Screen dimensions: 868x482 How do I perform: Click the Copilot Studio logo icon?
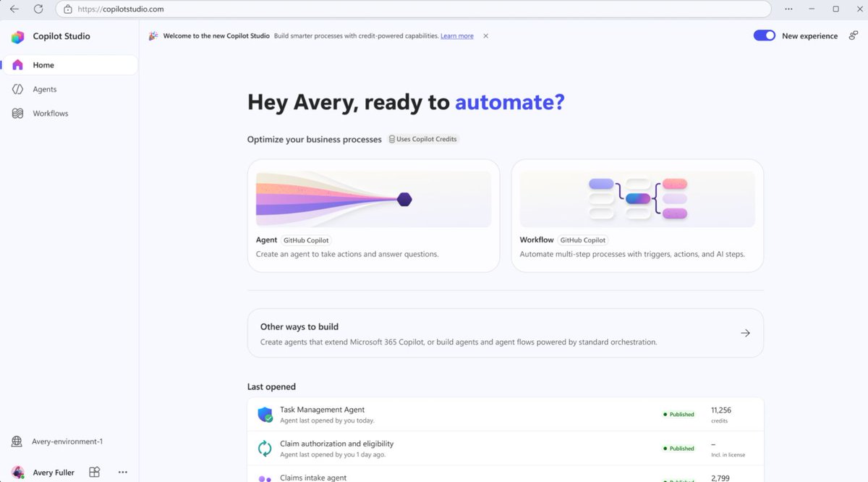(x=17, y=37)
